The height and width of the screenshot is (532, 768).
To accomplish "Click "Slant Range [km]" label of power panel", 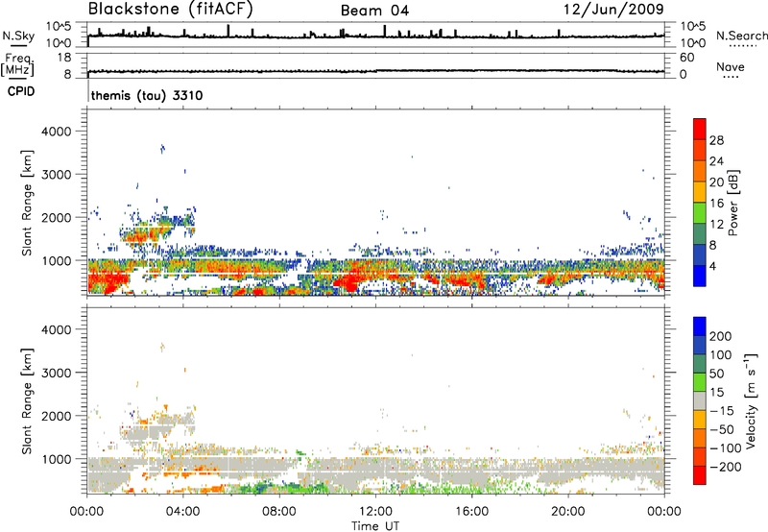I will (x=27, y=203).
